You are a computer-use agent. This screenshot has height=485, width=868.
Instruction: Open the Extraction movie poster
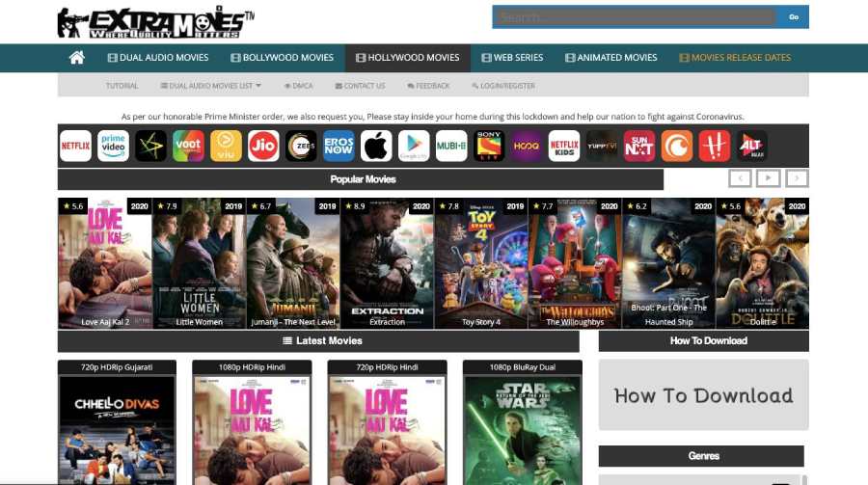click(x=388, y=263)
